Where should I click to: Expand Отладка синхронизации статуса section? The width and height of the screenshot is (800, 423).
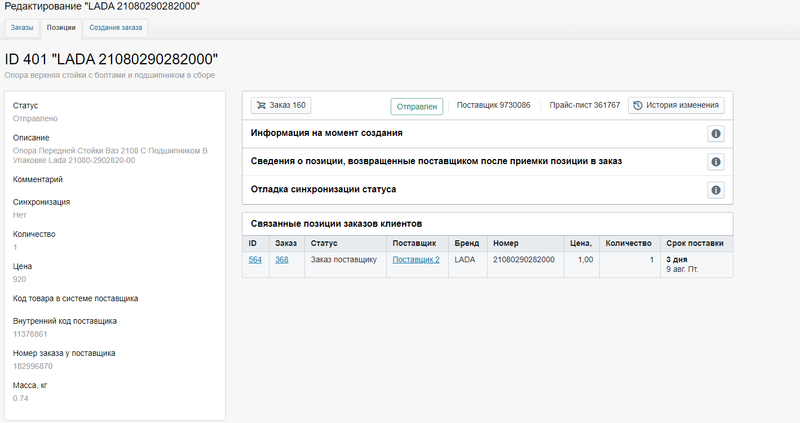point(323,189)
